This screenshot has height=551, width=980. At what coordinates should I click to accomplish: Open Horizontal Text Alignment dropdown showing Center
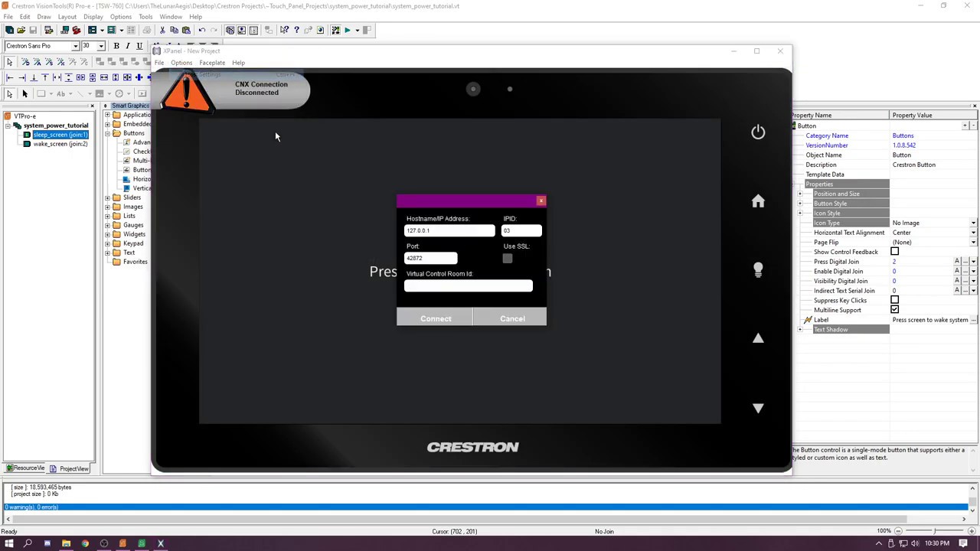click(973, 233)
